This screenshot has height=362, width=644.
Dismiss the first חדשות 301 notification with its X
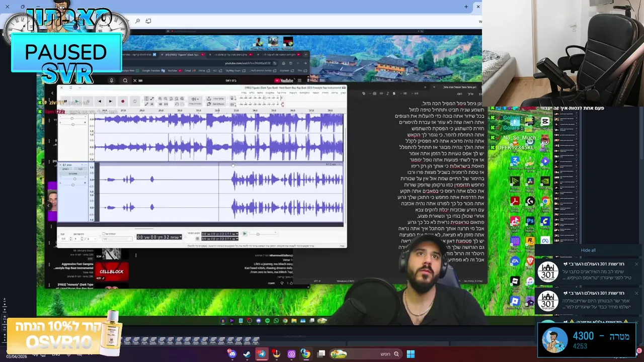636,264
